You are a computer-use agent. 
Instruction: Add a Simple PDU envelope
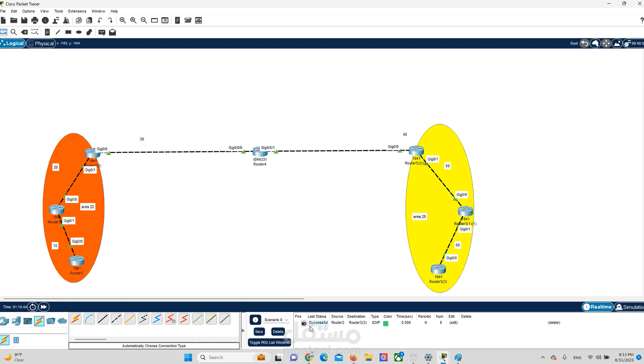(x=102, y=32)
